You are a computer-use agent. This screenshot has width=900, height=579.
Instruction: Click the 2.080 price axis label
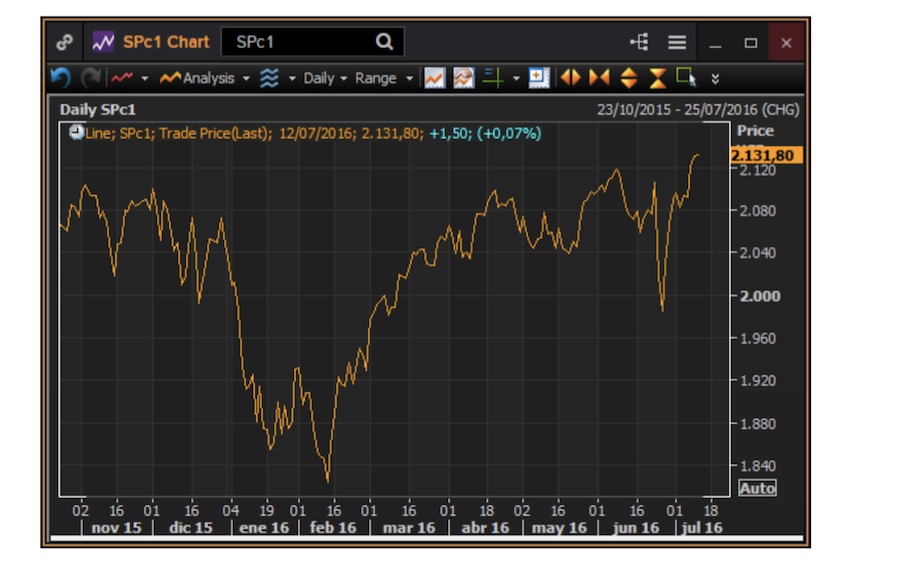[x=758, y=211]
